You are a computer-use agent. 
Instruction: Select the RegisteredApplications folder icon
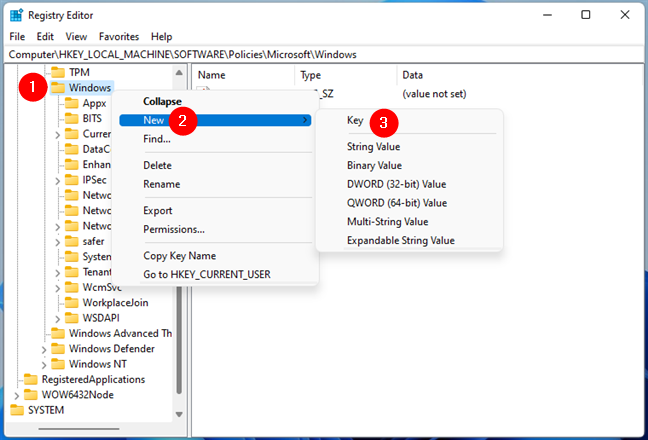point(30,379)
